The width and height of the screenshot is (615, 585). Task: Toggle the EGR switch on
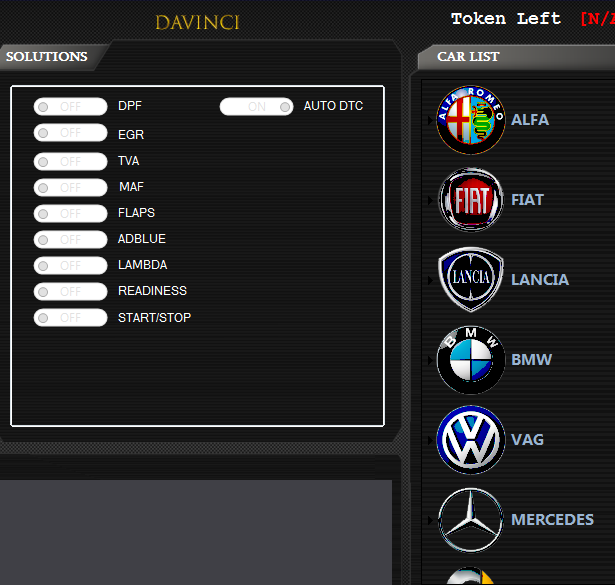pyautogui.click(x=71, y=133)
